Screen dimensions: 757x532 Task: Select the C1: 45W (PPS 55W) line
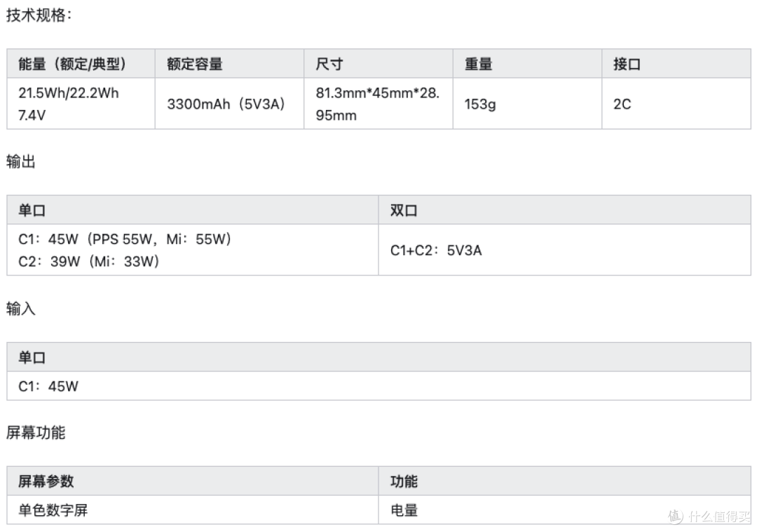125,239
